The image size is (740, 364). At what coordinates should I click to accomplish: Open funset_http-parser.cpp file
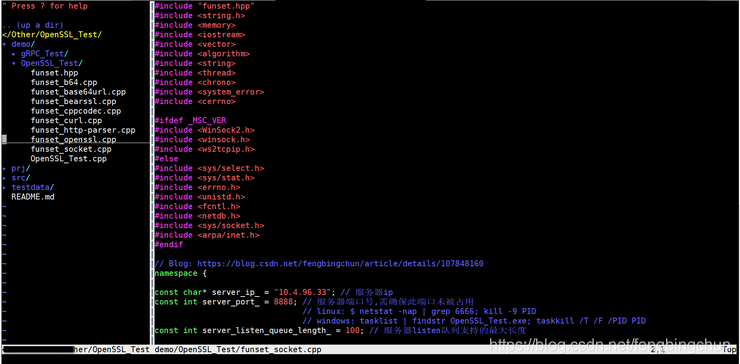(x=83, y=130)
